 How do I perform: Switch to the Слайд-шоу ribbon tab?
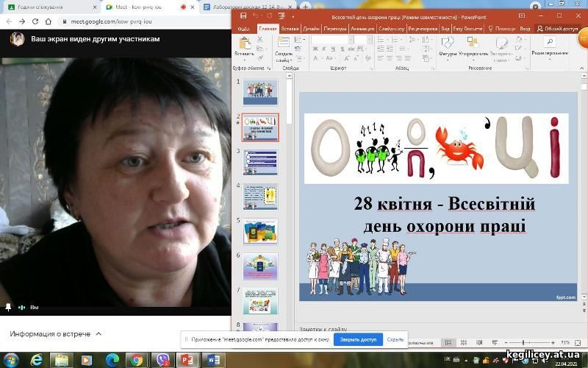[x=391, y=29]
